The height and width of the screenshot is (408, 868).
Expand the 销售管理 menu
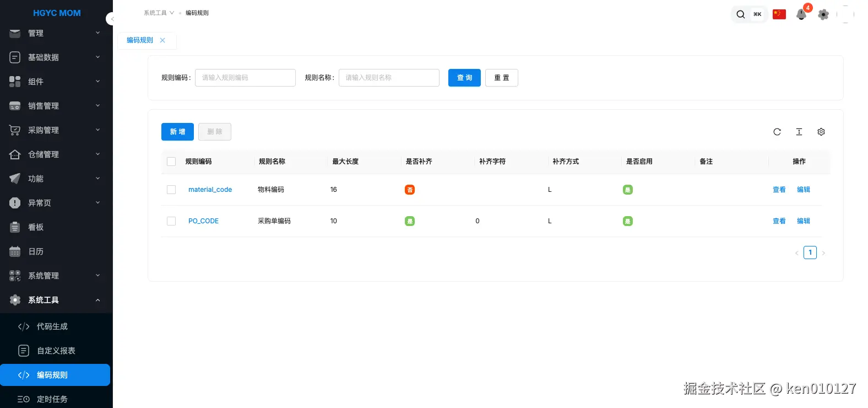click(98, 105)
